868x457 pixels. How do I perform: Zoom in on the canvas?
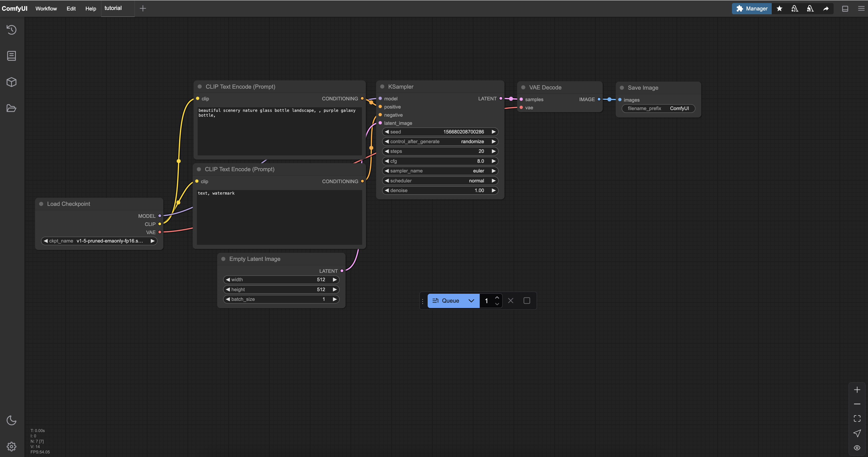point(857,389)
